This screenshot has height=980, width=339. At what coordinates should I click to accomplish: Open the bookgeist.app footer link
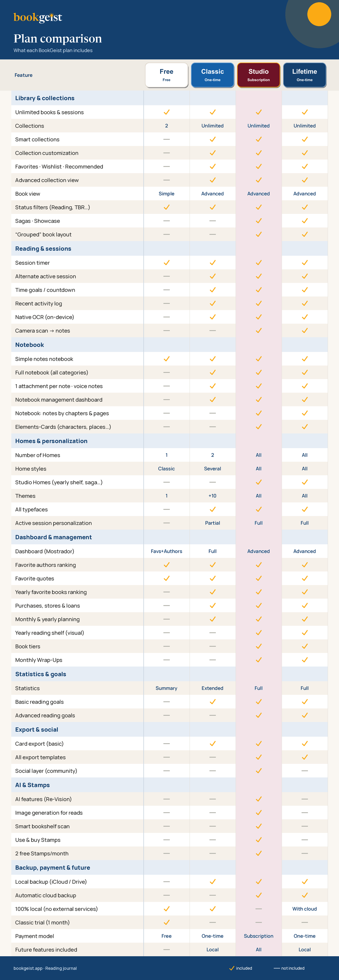(x=28, y=968)
